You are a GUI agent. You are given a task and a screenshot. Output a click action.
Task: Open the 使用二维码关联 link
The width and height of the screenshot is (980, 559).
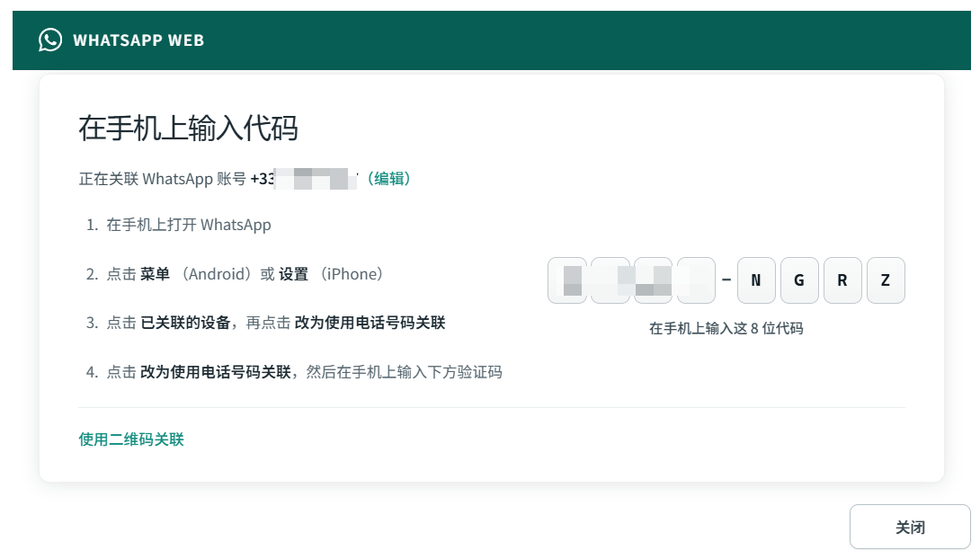point(131,439)
